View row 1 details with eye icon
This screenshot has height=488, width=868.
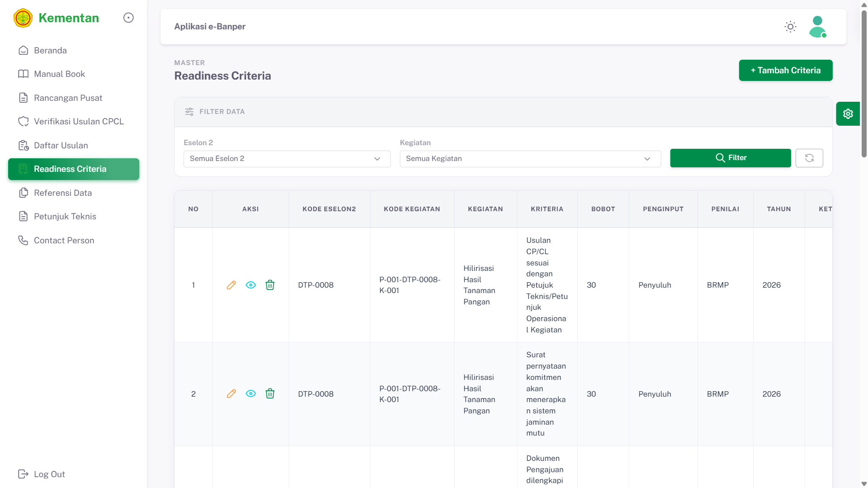(251, 285)
